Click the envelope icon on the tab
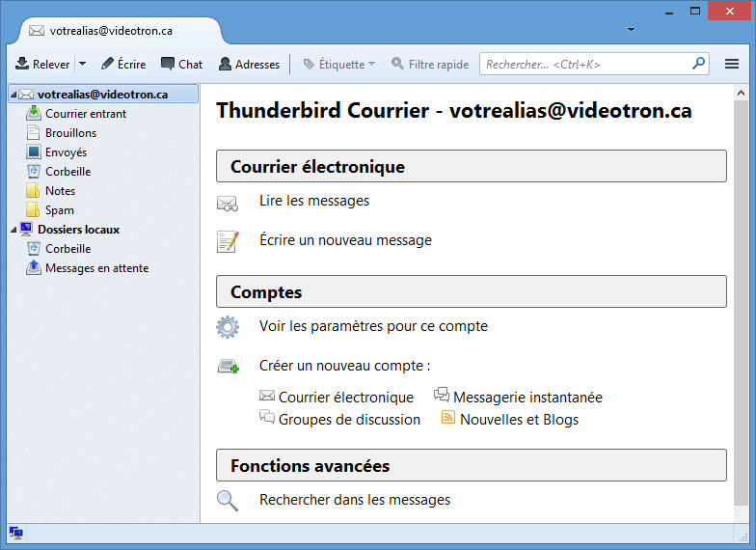This screenshot has width=756, height=550. point(37,31)
